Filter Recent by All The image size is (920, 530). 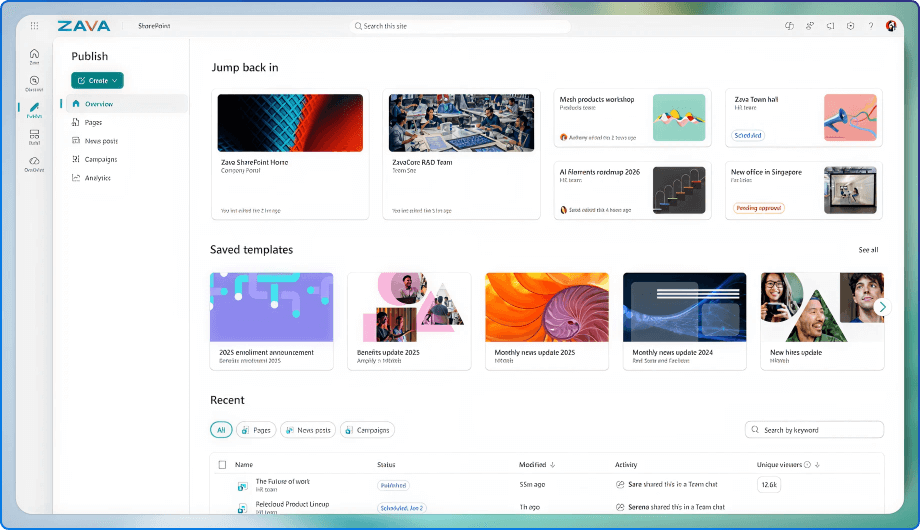tap(221, 430)
